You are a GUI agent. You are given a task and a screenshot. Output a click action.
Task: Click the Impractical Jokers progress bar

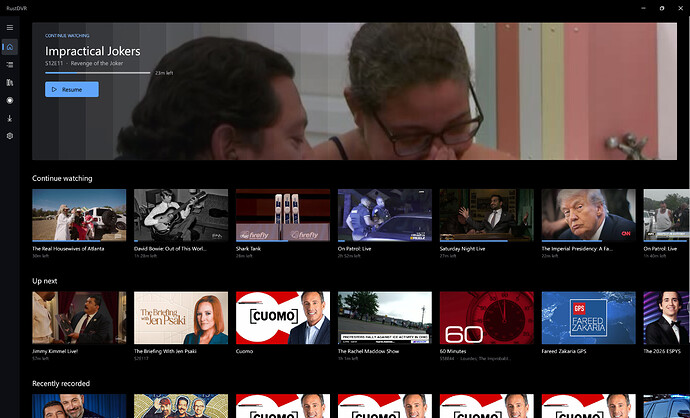(98, 73)
